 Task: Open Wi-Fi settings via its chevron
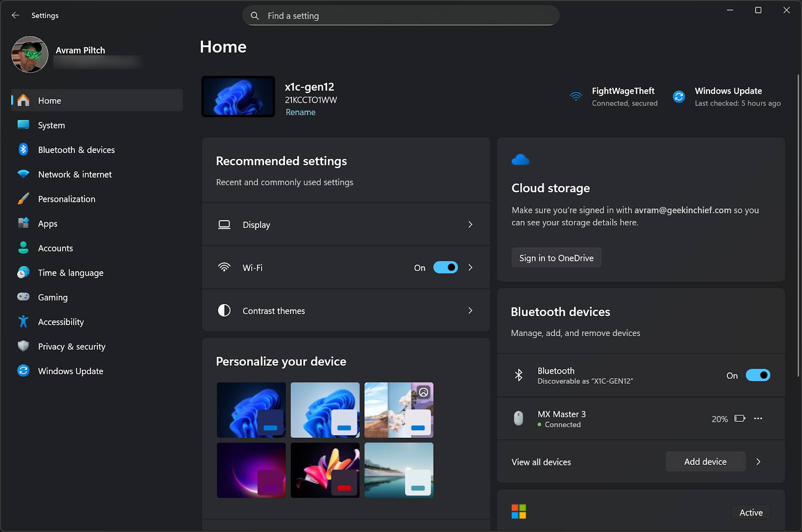pos(470,268)
